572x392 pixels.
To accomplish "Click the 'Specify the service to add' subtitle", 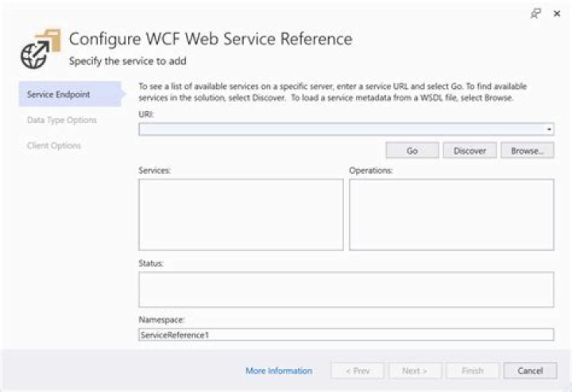I will click(x=128, y=61).
